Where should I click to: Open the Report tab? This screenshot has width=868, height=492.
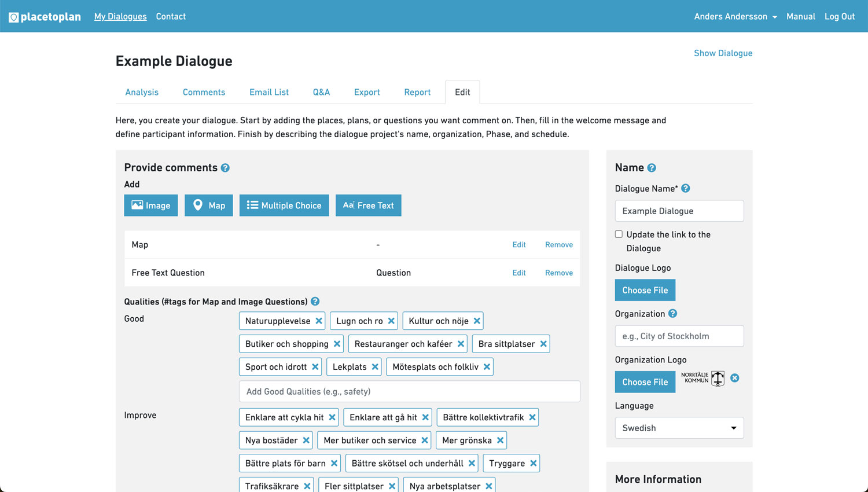click(417, 93)
